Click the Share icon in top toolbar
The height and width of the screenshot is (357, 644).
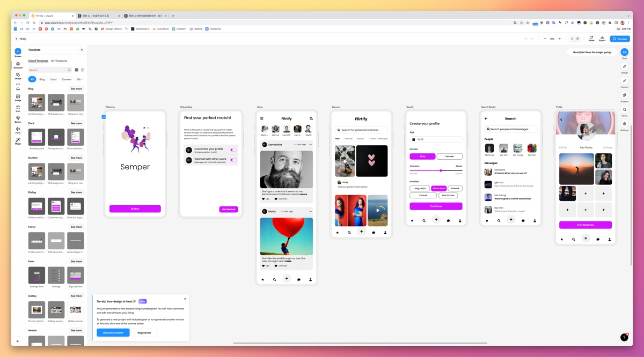(591, 39)
